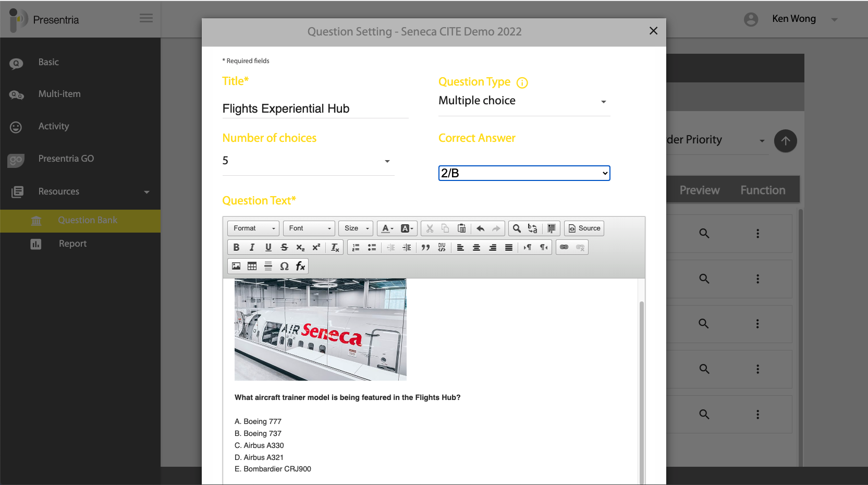Paste from clipboard in the editor toolbar

point(461,228)
